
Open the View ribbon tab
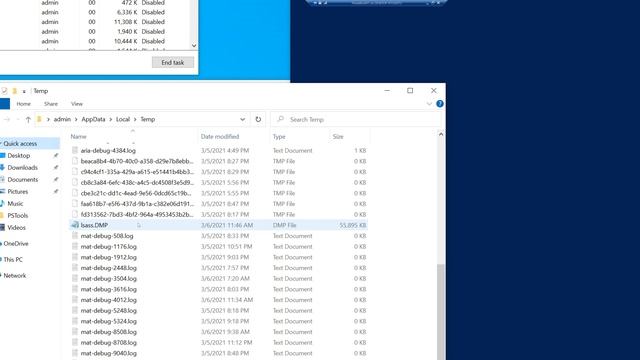tap(77, 104)
